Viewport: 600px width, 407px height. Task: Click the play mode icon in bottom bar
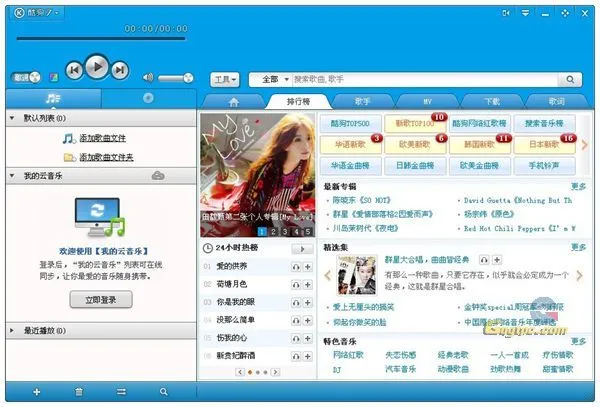[121, 392]
